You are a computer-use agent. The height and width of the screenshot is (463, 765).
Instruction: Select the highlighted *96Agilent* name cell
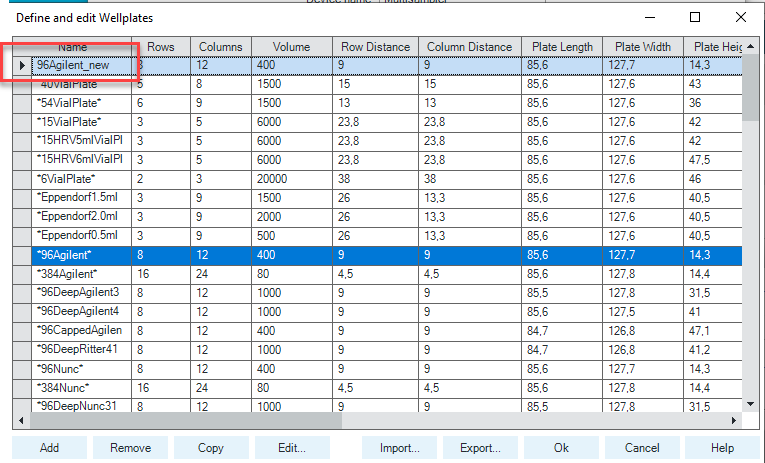81,256
